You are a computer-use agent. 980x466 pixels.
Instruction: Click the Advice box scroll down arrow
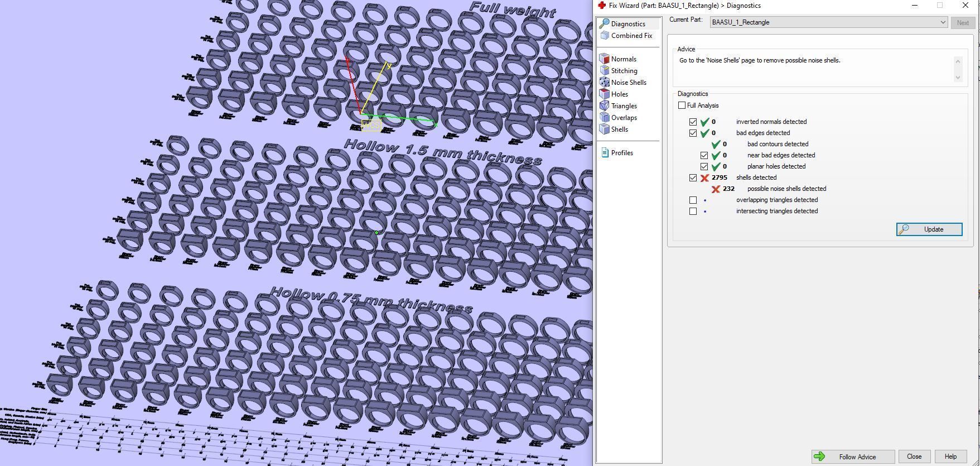pyautogui.click(x=958, y=78)
